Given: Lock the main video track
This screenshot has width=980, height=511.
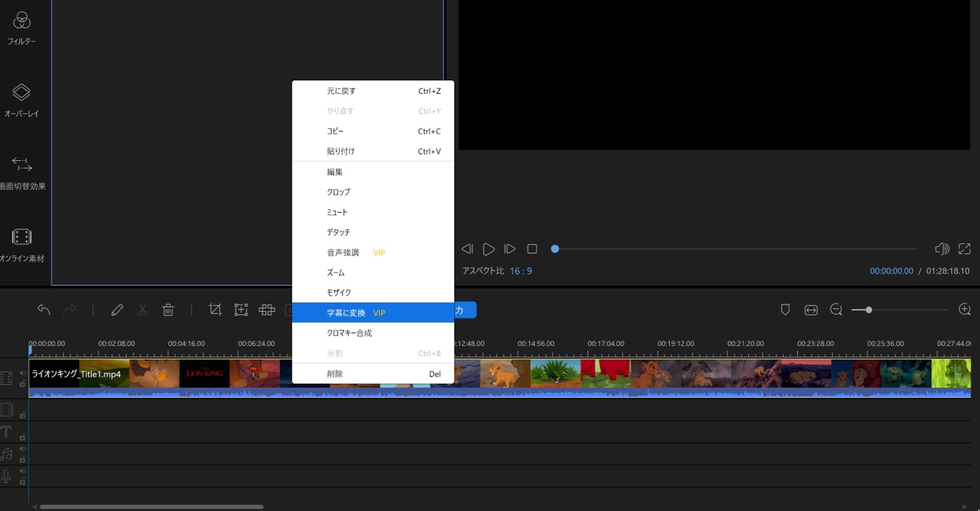Looking at the screenshot, I should click(22, 384).
